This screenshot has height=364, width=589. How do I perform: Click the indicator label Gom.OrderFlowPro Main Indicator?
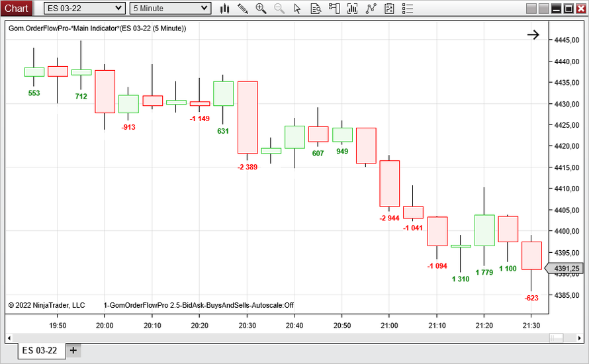coord(97,28)
